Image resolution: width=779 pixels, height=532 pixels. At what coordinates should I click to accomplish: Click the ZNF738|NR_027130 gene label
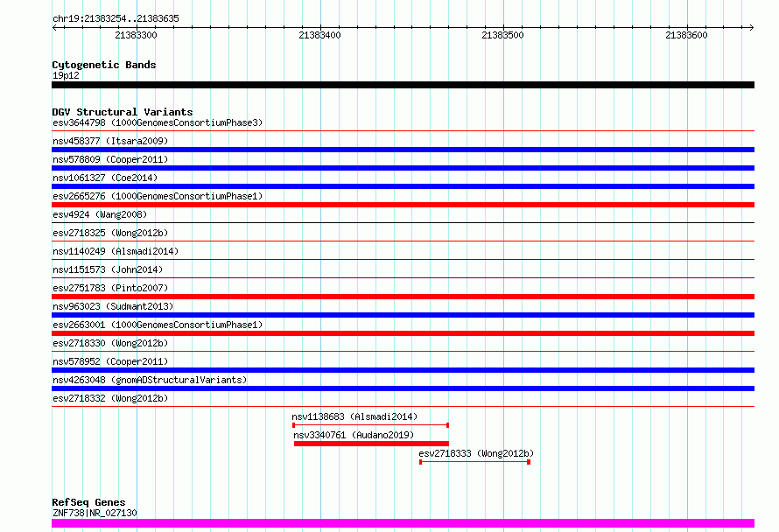point(95,513)
